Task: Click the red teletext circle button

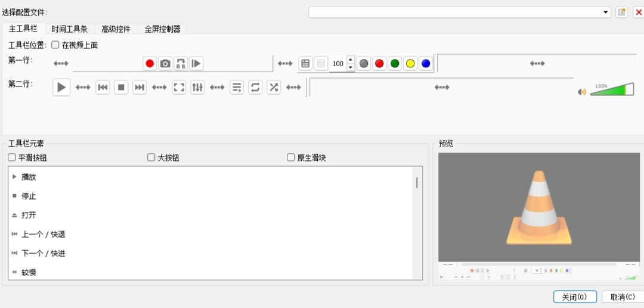Action: click(x=379, y=64)
